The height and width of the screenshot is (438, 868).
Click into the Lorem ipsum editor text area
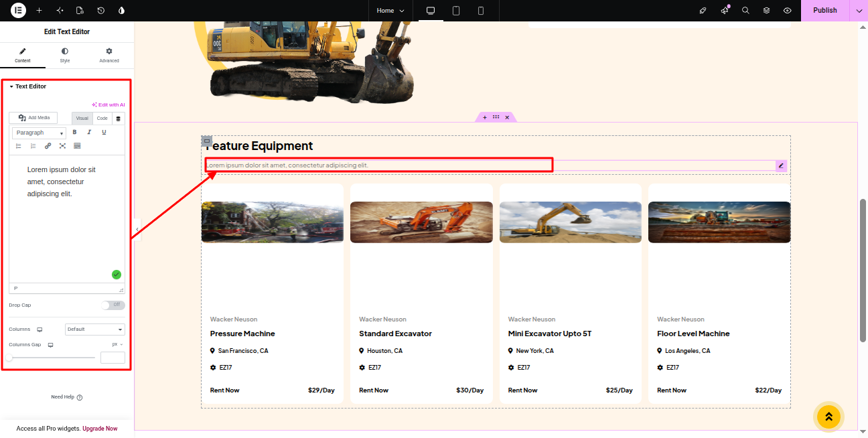coord(66,219)
